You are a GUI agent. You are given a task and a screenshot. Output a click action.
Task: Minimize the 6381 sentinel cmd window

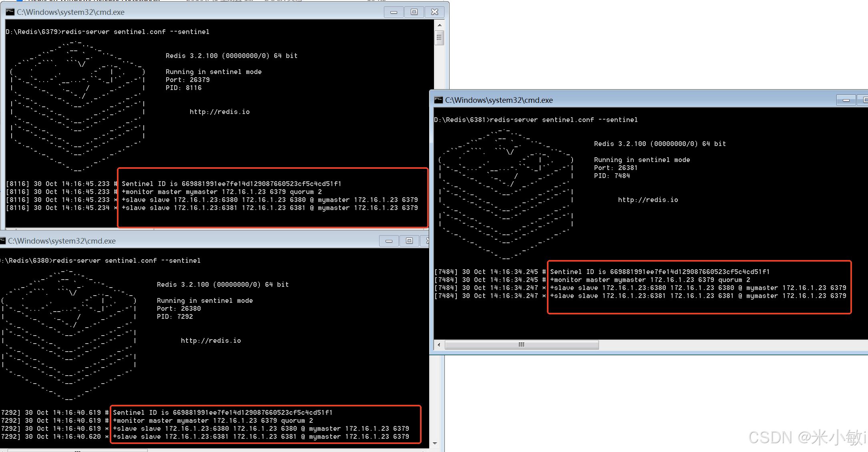point(846,100)
